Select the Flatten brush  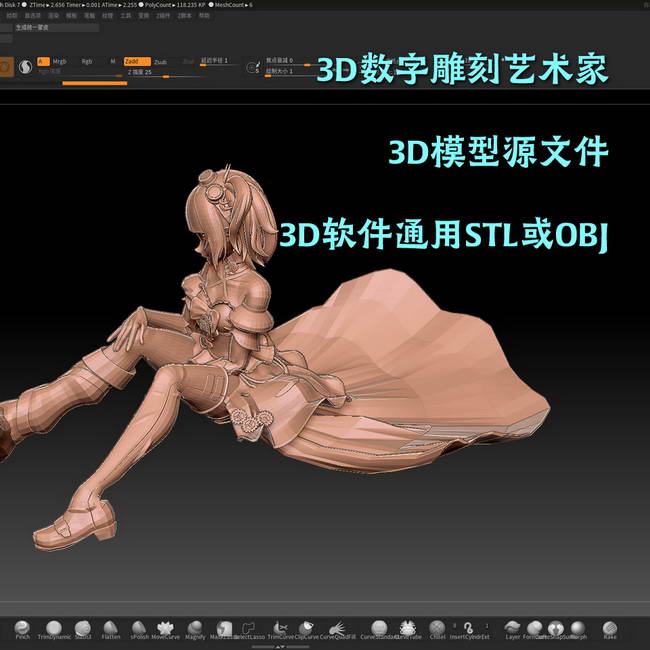click(x=111, y=629)
